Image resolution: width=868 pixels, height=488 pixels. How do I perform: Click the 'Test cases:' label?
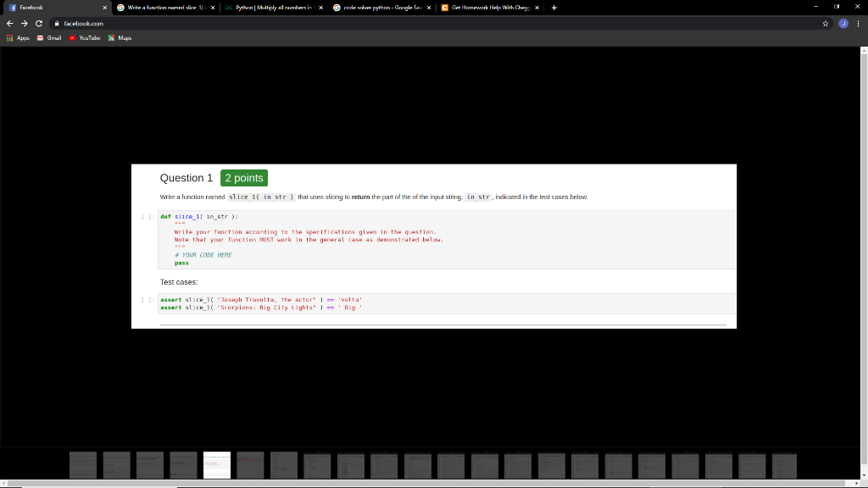tap(179, 281)
